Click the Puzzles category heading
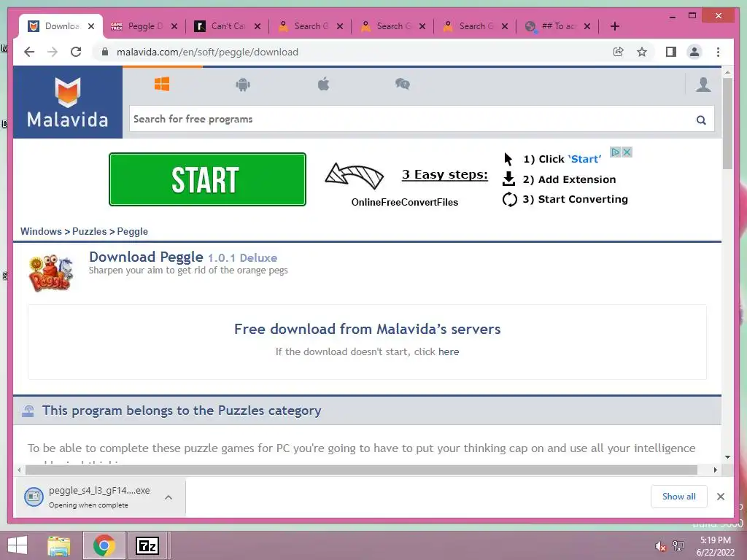This screenshot has height=560, width=747. tap(182, 411)
